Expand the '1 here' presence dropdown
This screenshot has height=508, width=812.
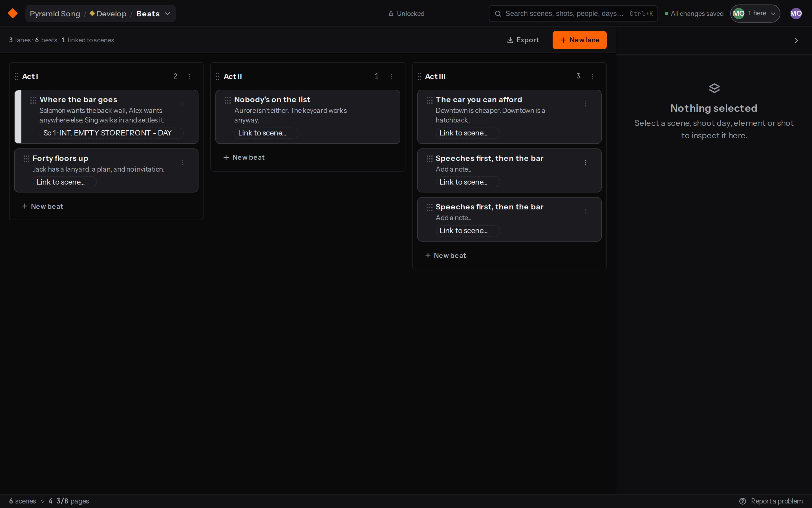[755, 14]
